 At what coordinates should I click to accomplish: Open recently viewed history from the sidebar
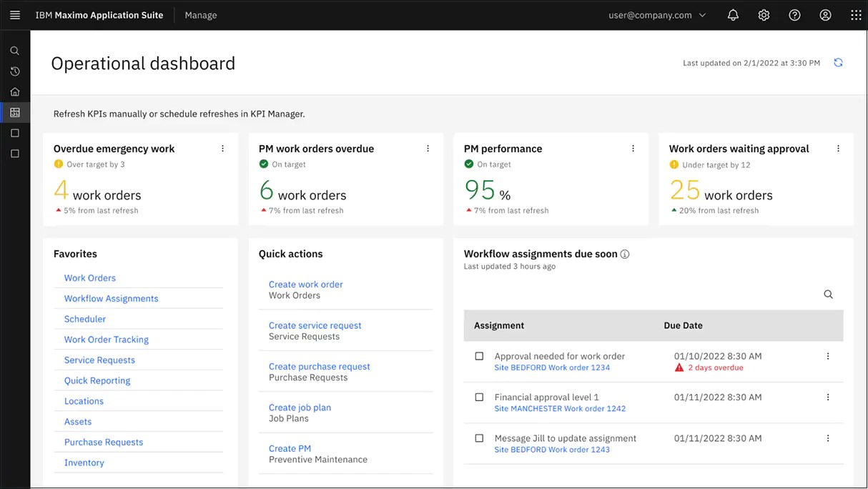tap(14, 71)
